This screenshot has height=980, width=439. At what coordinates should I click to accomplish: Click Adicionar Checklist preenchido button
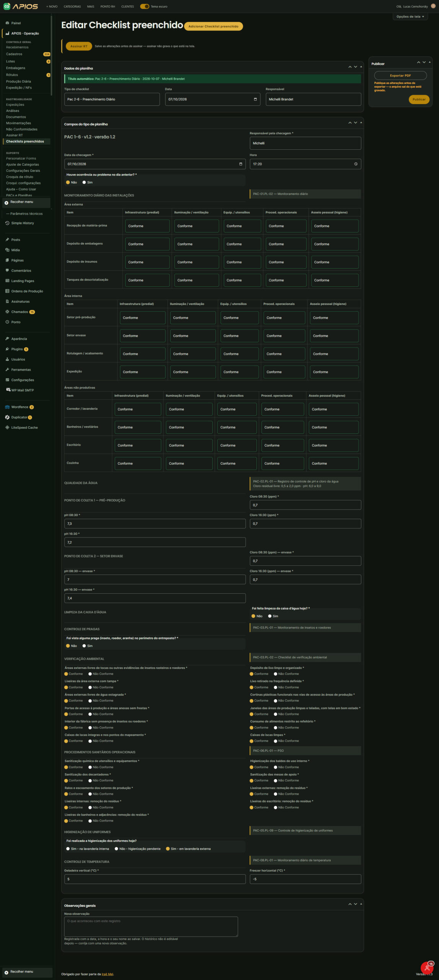coord(214,26)
